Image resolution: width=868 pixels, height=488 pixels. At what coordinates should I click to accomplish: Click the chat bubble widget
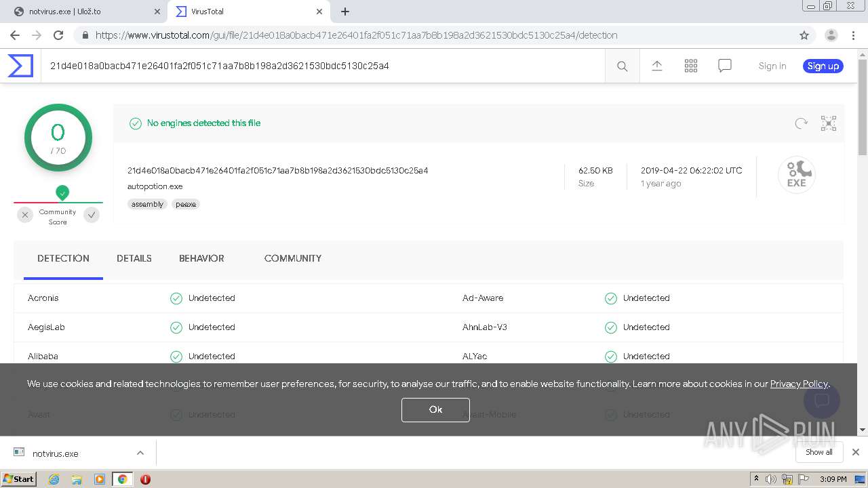point(822,401)
